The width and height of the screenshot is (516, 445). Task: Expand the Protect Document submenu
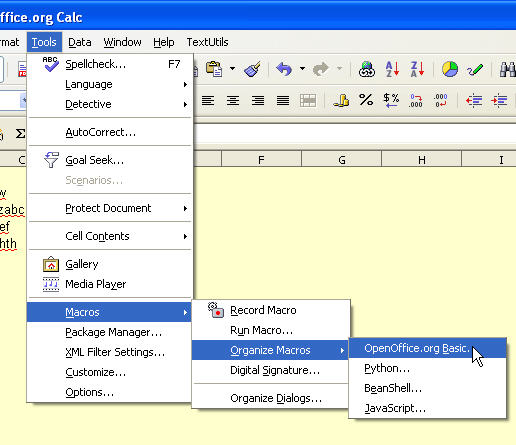click(110, 208)
